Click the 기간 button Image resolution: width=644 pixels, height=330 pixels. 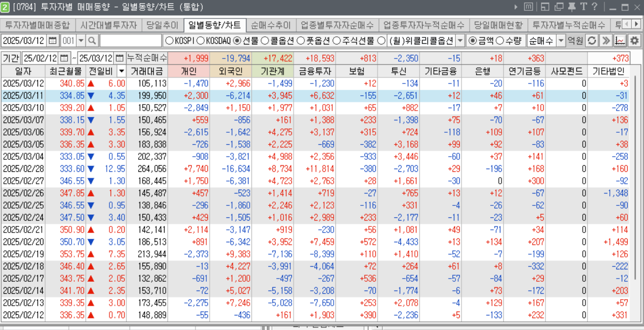(11, 58)
